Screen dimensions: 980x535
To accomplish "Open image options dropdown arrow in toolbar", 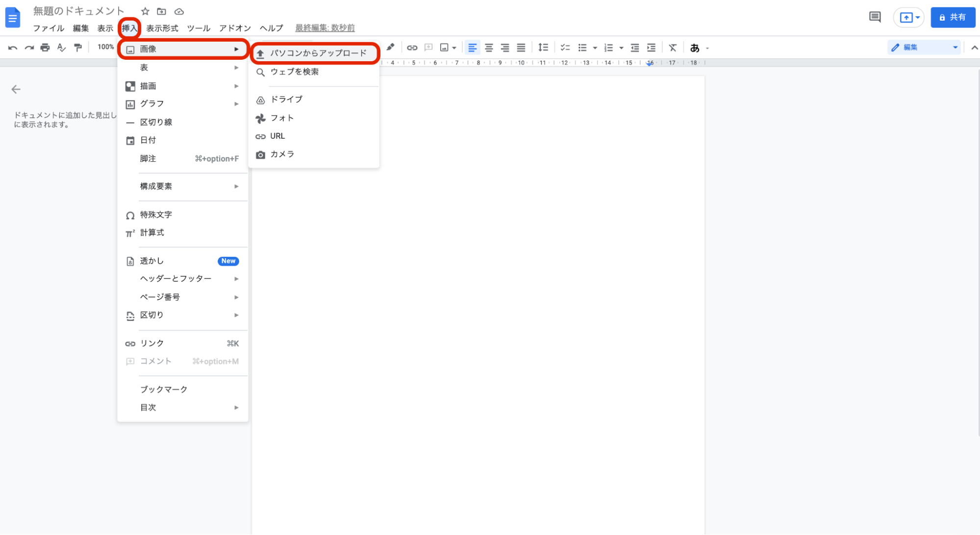I will click(454, 48).
